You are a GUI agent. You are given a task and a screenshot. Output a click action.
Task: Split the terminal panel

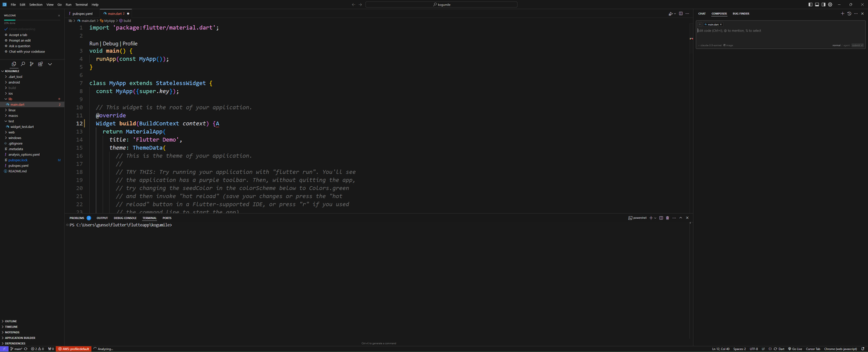(661, 218)
